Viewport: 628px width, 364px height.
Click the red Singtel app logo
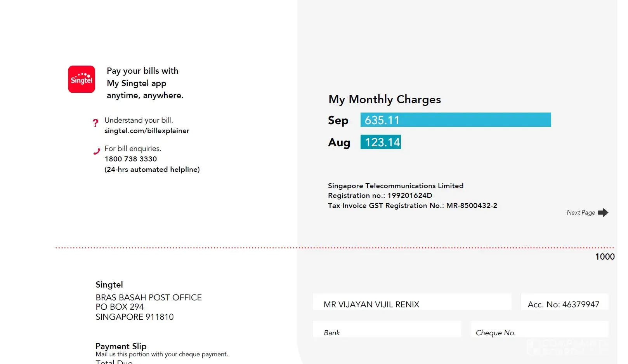coord(82,79)
